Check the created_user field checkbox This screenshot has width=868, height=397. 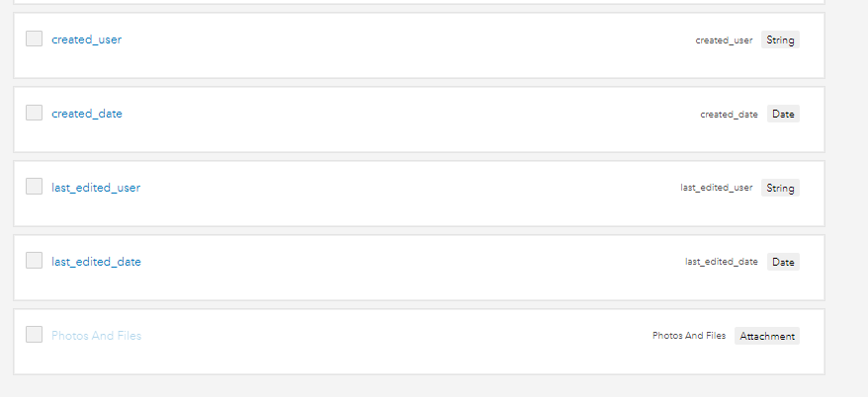tap(35, 39)
